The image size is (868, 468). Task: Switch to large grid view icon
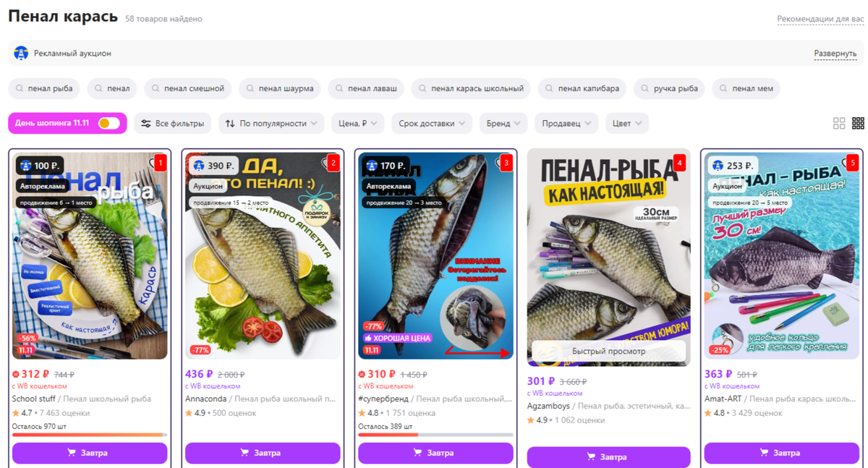click(x=839, y=124)
